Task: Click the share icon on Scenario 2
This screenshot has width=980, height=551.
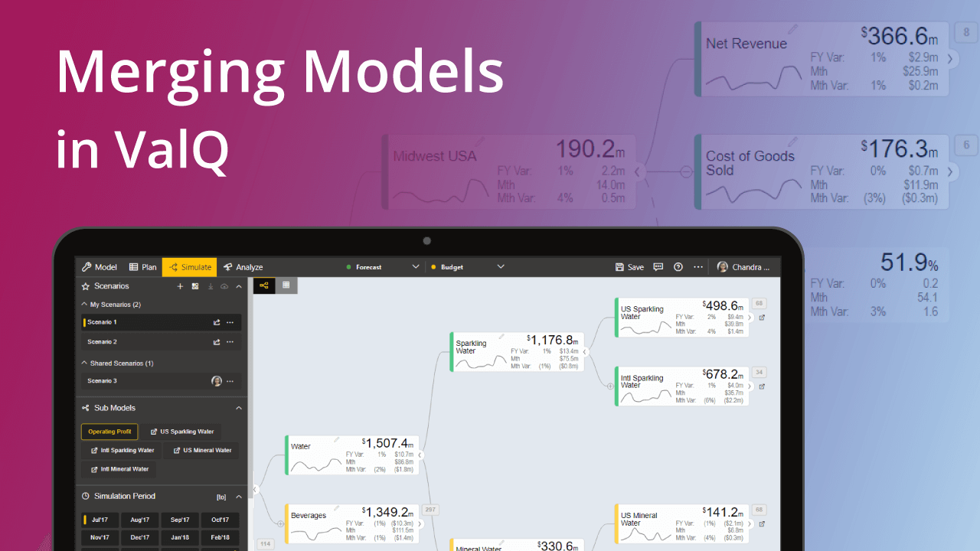Action: 217,342
